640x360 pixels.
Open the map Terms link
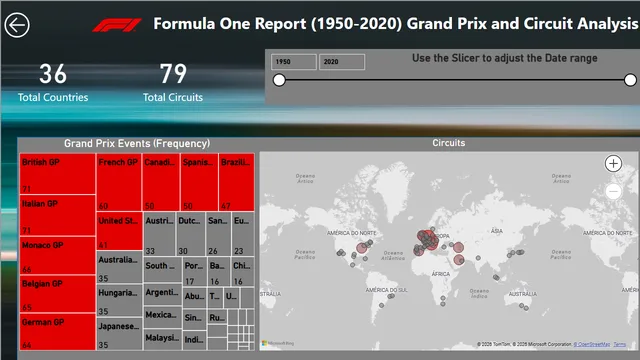tap(619, 344)
